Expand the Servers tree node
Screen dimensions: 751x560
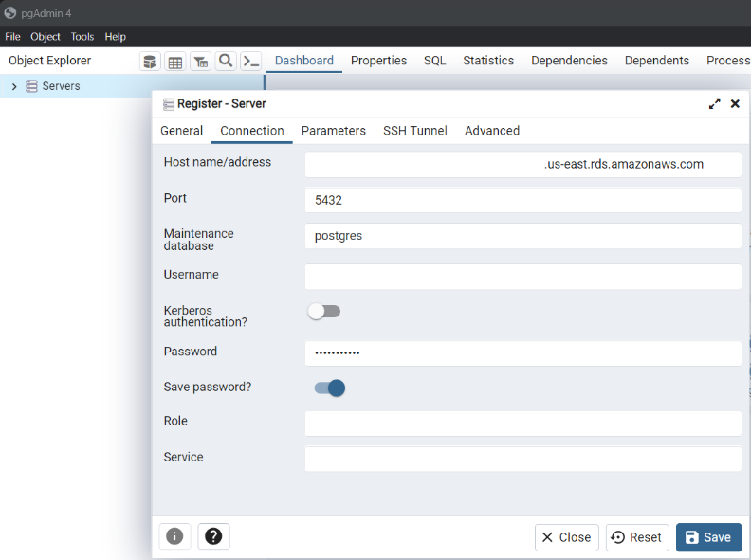pos(14,86)
